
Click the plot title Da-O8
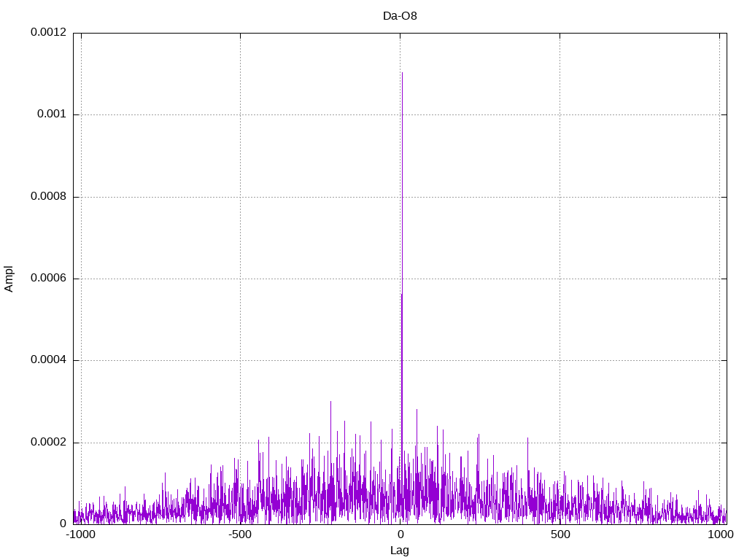point(400,16)
